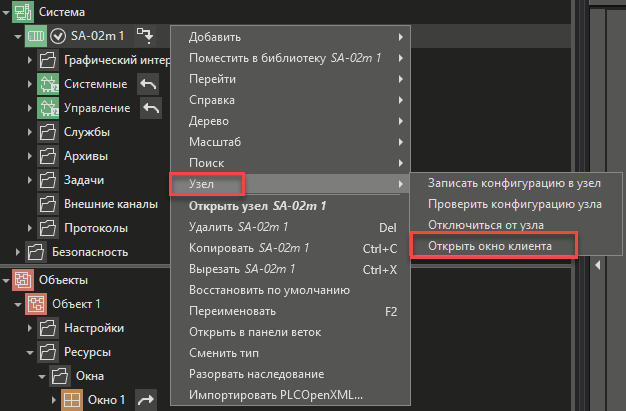Choose Записать конфигурацию в узел

pyautogui.click(x=515, y=183)
